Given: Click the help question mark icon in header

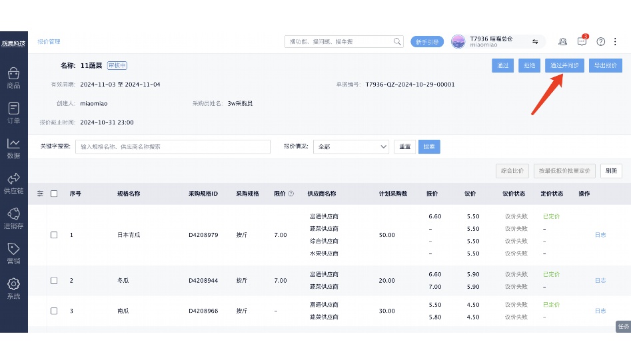Looking at the screenshot, I should click(x=600, y=41).
